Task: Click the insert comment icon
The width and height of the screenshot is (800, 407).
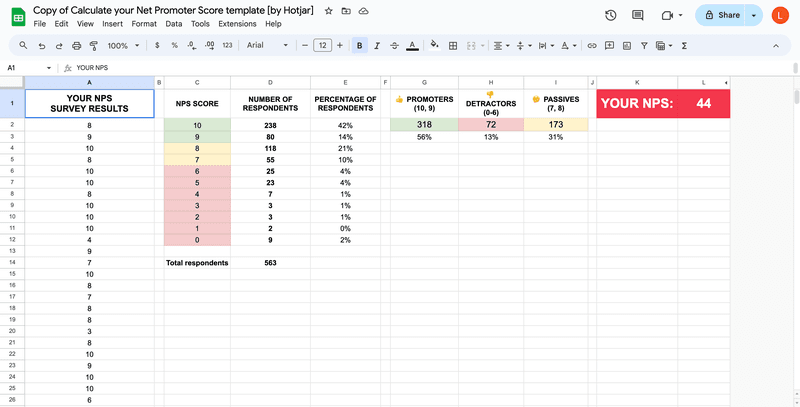Action: 609,46
